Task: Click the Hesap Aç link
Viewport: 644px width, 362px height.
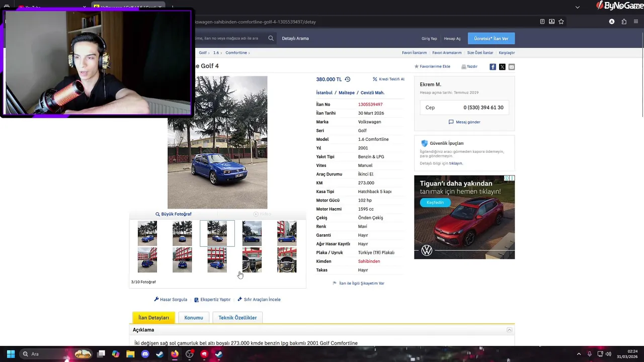Action: click(x=452, y=39)
